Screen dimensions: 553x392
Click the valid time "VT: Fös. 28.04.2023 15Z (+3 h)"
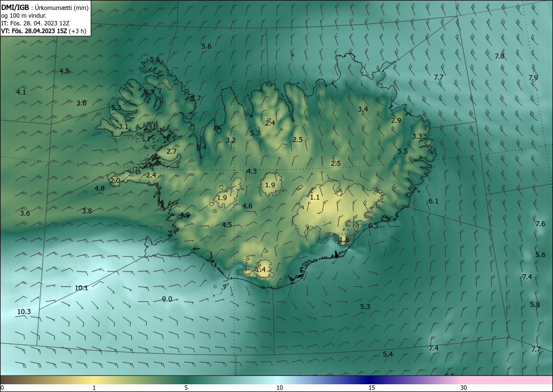43,30
